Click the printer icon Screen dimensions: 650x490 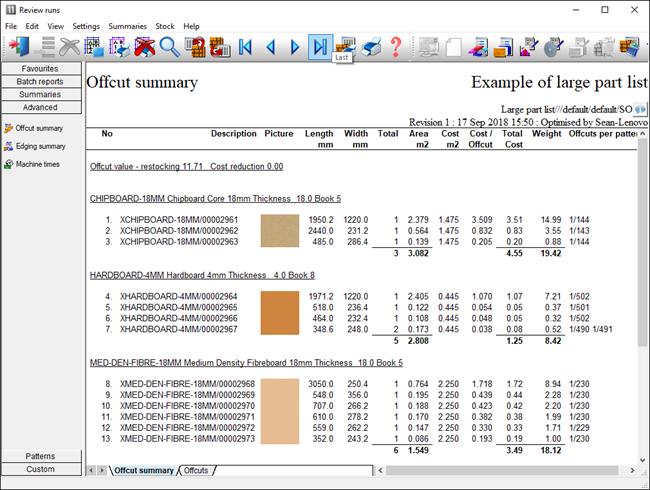pyautogui.click(x=371, y=46)
